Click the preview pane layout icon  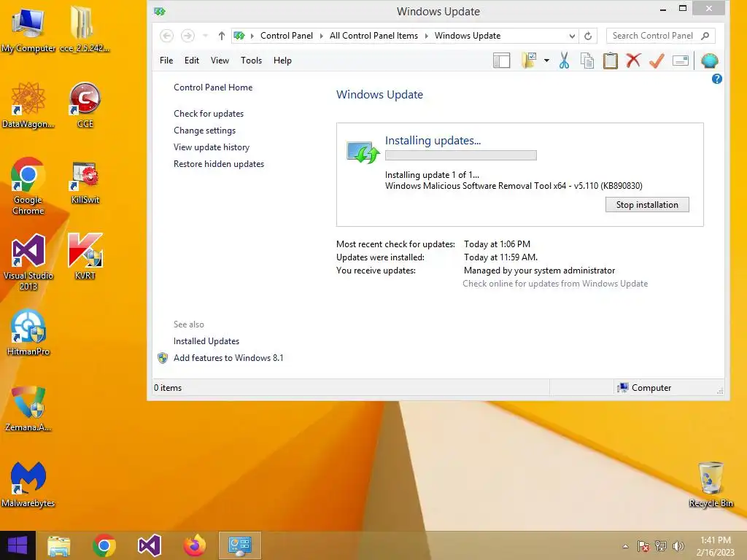[x=502, y=61]
